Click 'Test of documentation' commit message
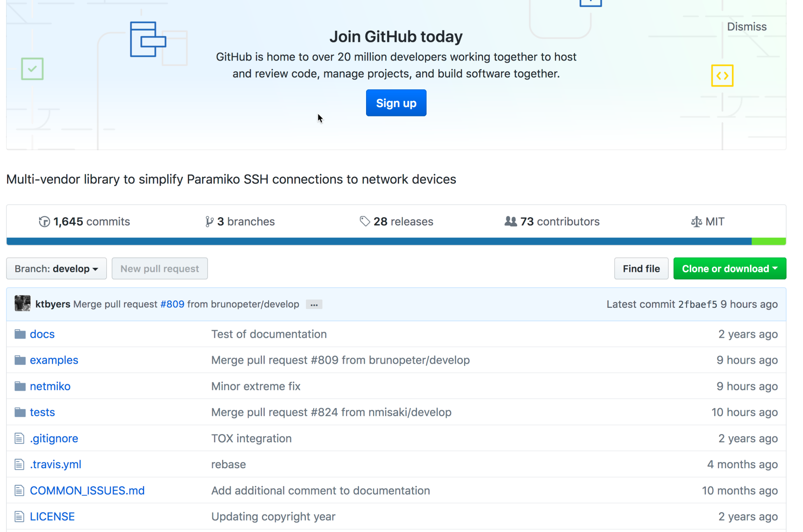803x532 pixels. point(269,334)
